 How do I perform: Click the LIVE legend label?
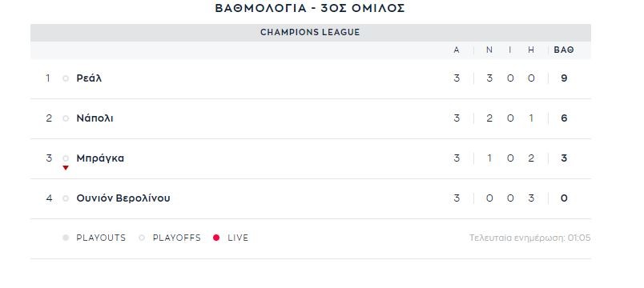[238, 238]
